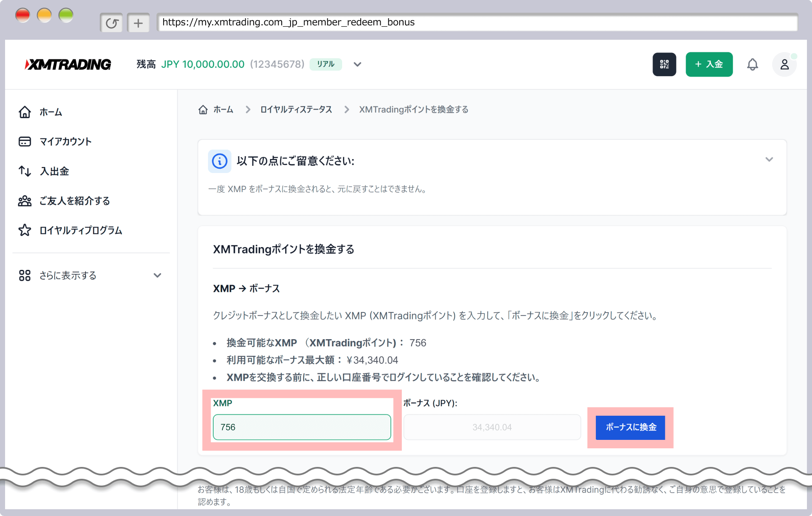Click the ボーナスに換金 button
The width and height of the screenshot is (812, 516).
(630, 428)
